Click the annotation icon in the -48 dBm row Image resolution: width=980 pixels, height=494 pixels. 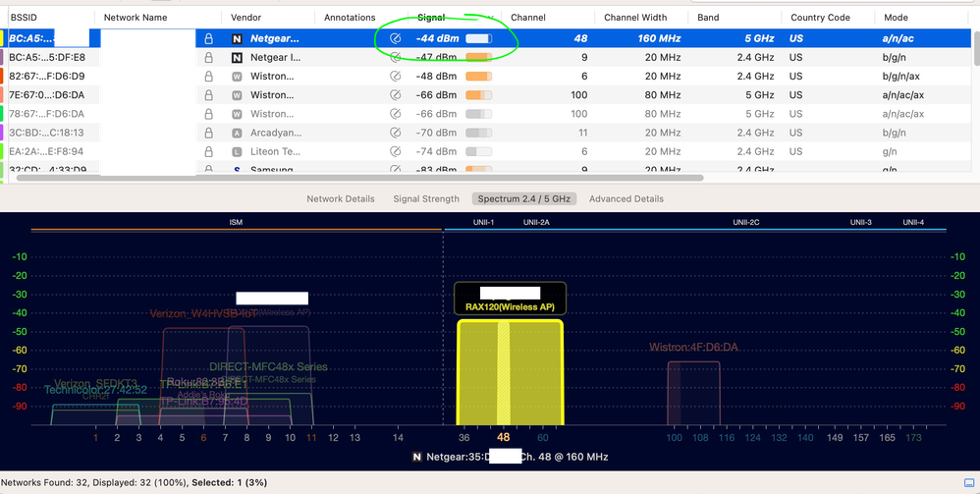(395, 77)
